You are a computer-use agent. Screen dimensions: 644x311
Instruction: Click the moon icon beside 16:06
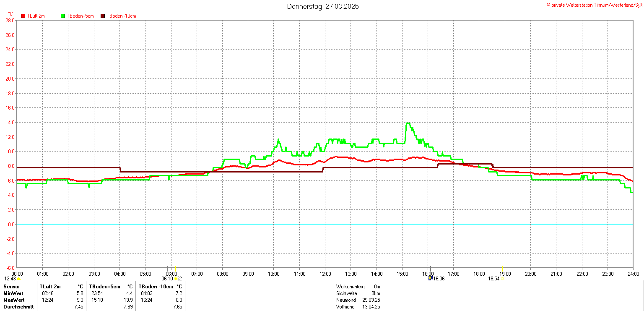click(x=430, y=278)
